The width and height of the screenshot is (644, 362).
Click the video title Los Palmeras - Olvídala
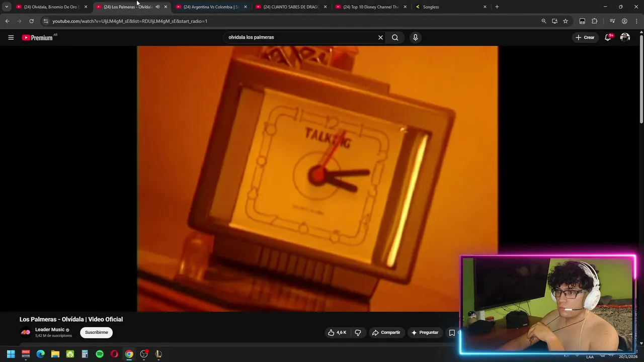[71, 319]
